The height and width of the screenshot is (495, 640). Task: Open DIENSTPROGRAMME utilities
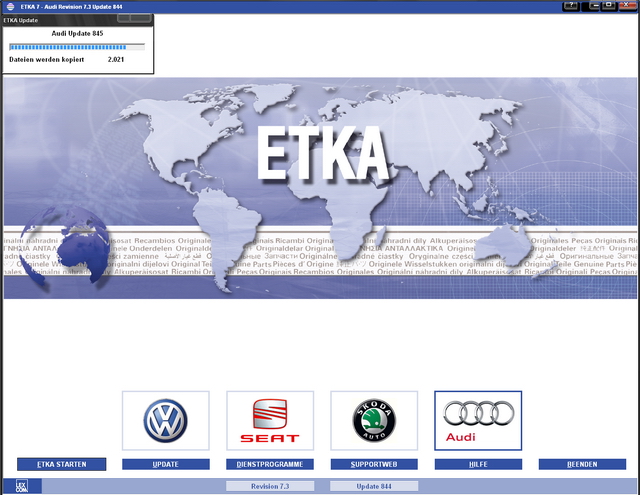[x=270, y=464]
